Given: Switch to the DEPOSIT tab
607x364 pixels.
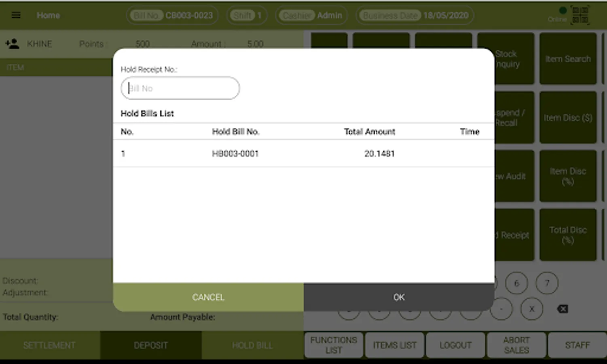Looking at the screenshot, I should [x=151, y=345].
